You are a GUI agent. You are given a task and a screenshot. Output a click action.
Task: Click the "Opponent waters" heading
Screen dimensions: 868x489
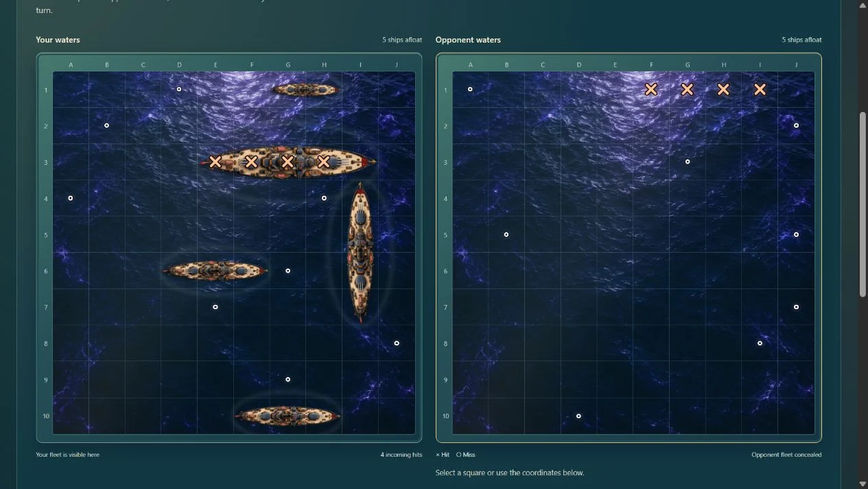click(468, 40)
